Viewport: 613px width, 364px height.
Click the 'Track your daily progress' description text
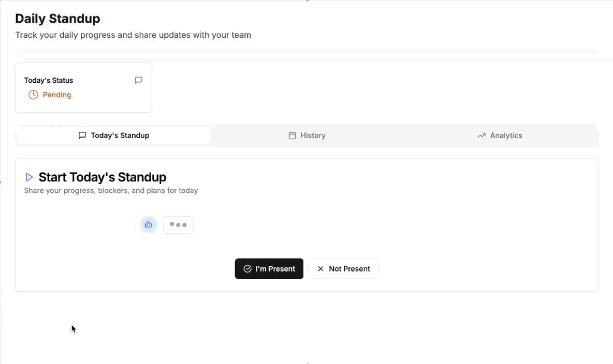click(133, 35)
